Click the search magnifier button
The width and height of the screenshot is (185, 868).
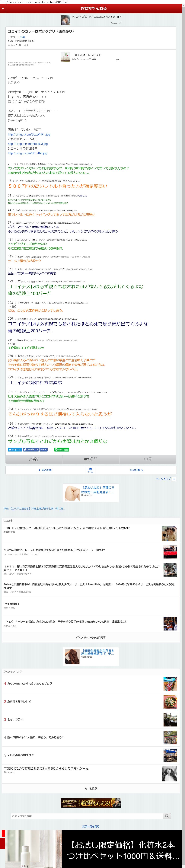pos(167,816)
